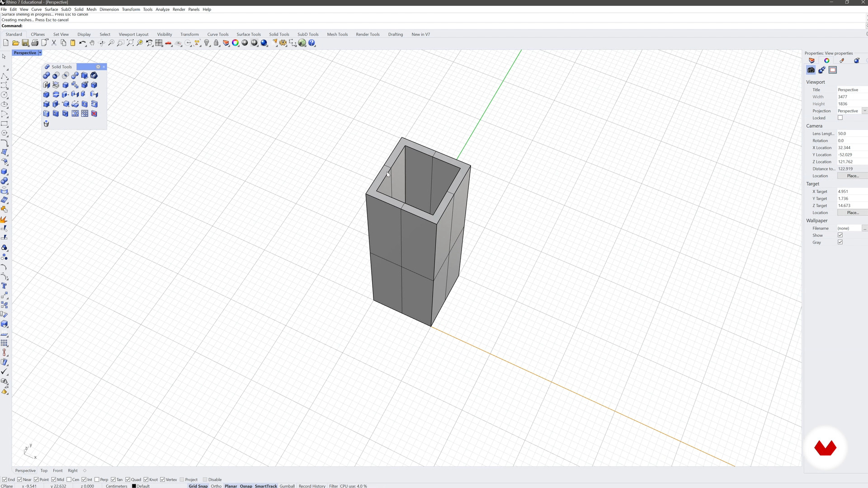Save the model with the floppy icon
868x488 pixels.
(25, 43)
